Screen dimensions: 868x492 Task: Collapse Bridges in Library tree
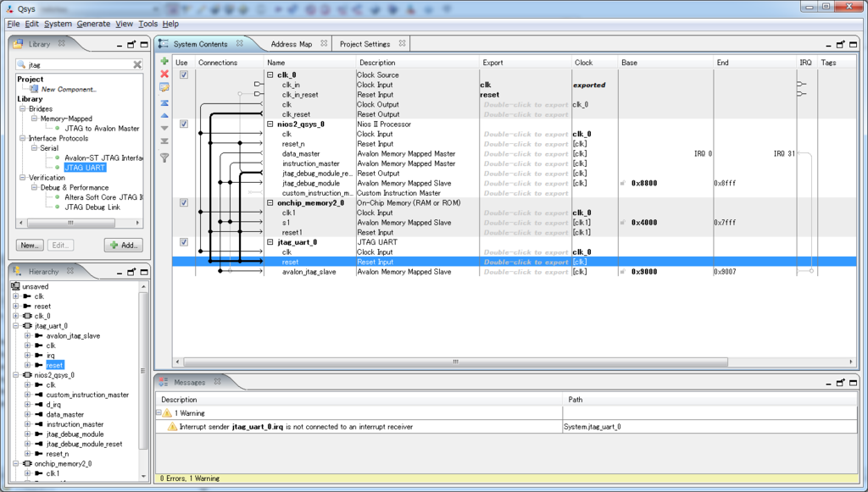[23, 109]
